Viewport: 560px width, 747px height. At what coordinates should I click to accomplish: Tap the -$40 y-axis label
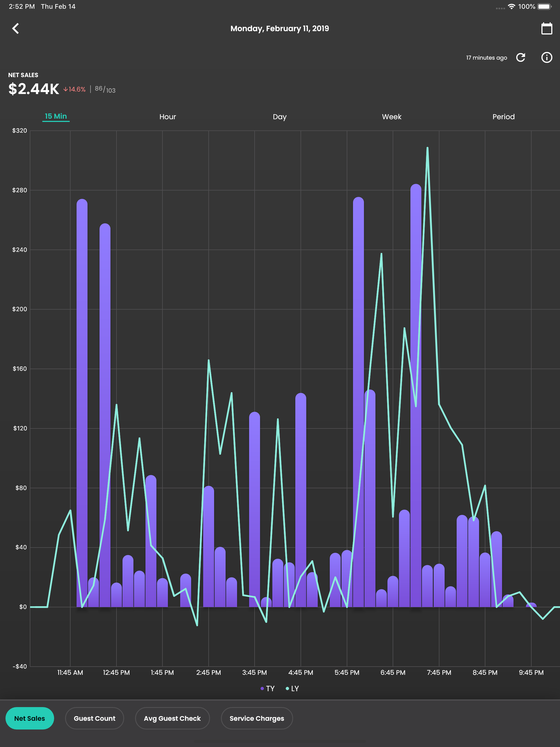[x=20, y=666]
